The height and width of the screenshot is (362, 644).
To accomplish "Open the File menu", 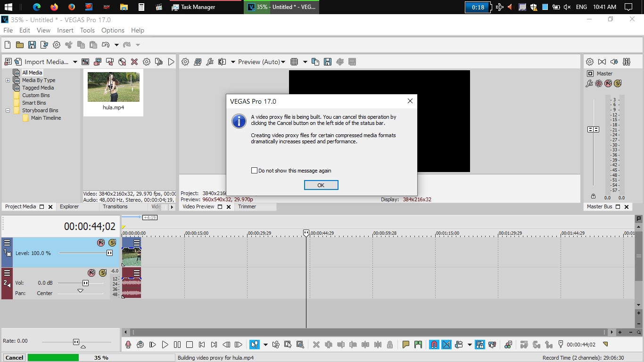I will coord(8,30).
